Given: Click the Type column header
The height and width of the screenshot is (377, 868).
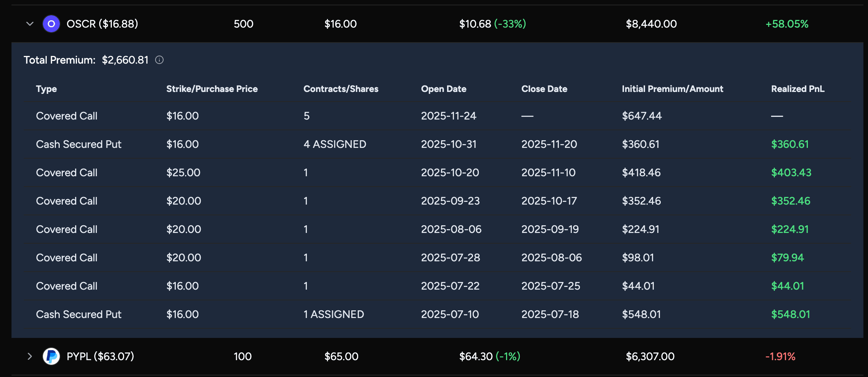Looking at the screenshot, I should (46, 89).
